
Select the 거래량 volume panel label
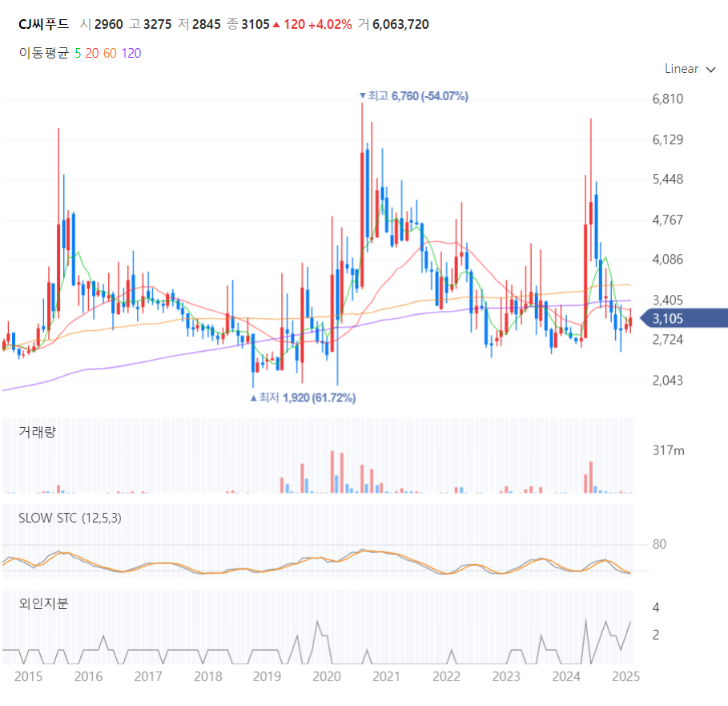[37, 432]
